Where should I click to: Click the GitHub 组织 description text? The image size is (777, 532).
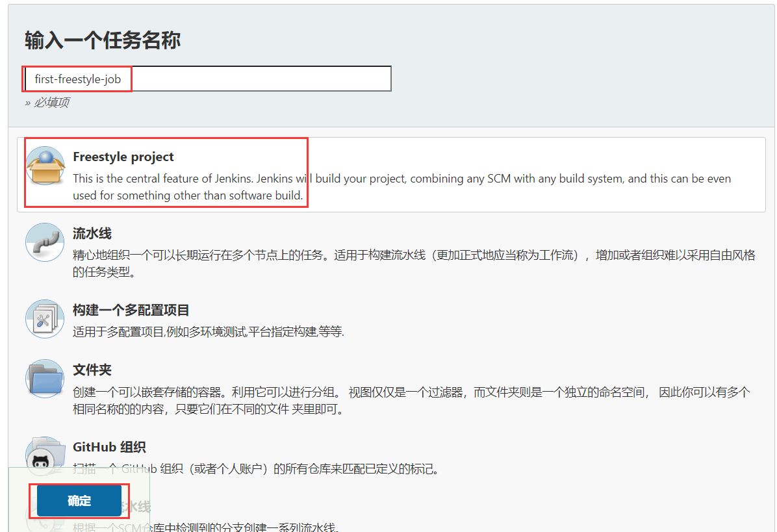256,468
